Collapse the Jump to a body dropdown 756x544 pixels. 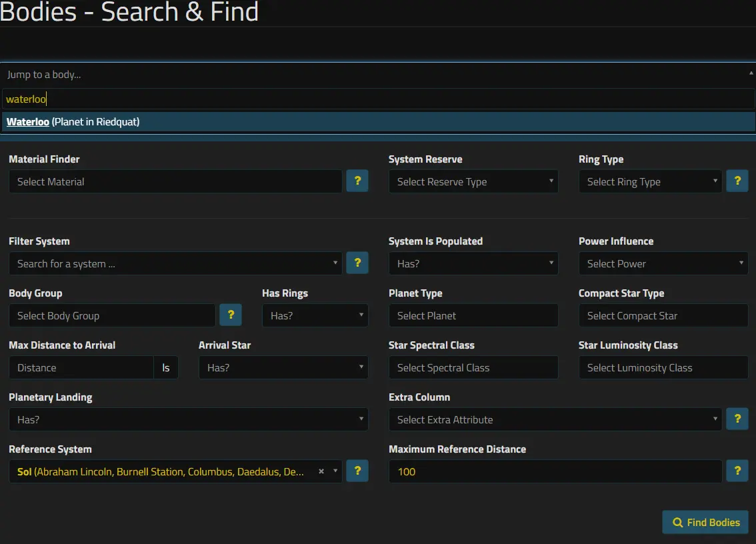751,73
